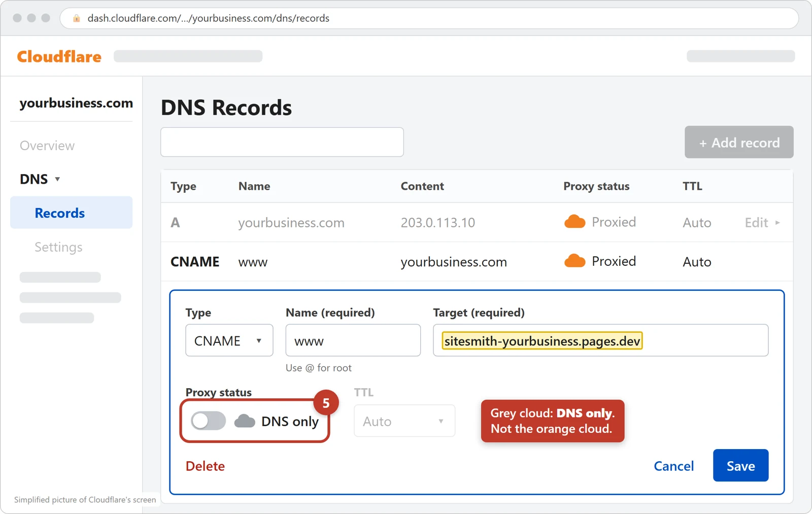Click Auto TTL value in the A record row
The height and width of the screenshot is (514, 812).
(x=697, y=223)
